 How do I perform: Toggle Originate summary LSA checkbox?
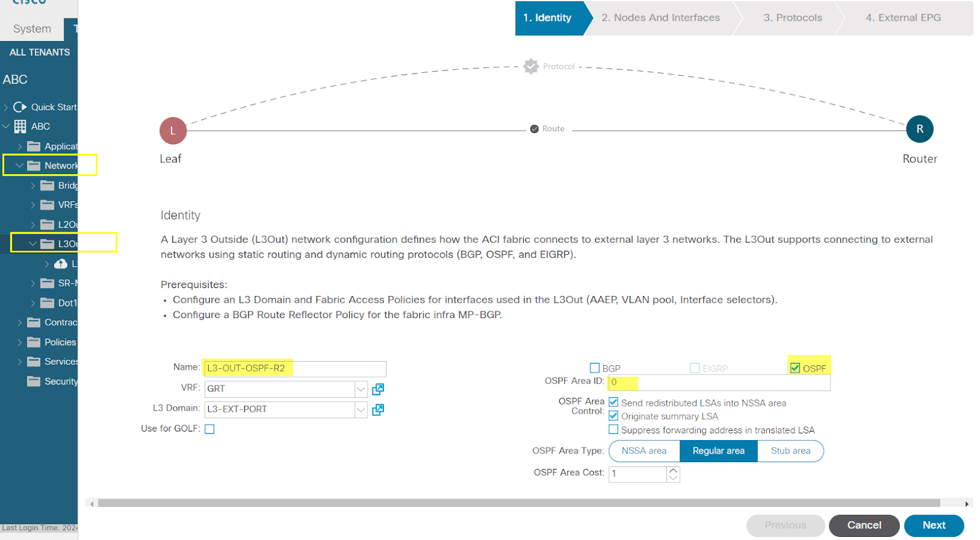click(x=613, y=416)
